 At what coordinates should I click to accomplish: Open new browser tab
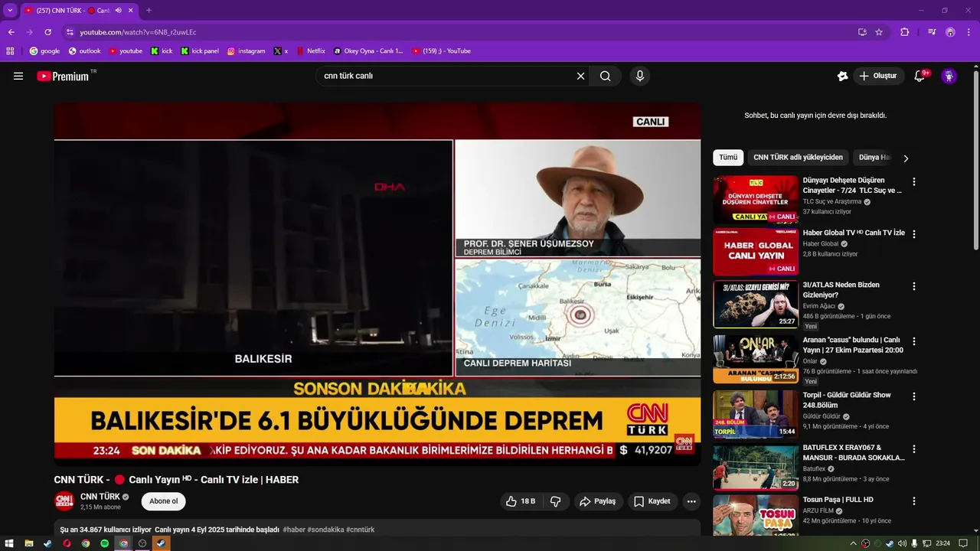coord(149,11)
